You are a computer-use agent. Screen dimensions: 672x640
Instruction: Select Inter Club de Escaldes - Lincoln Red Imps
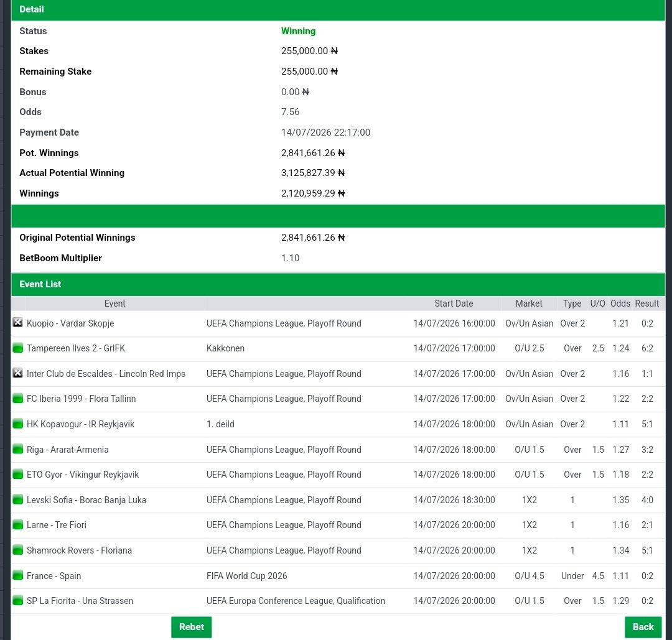click(x=106, y=374)
